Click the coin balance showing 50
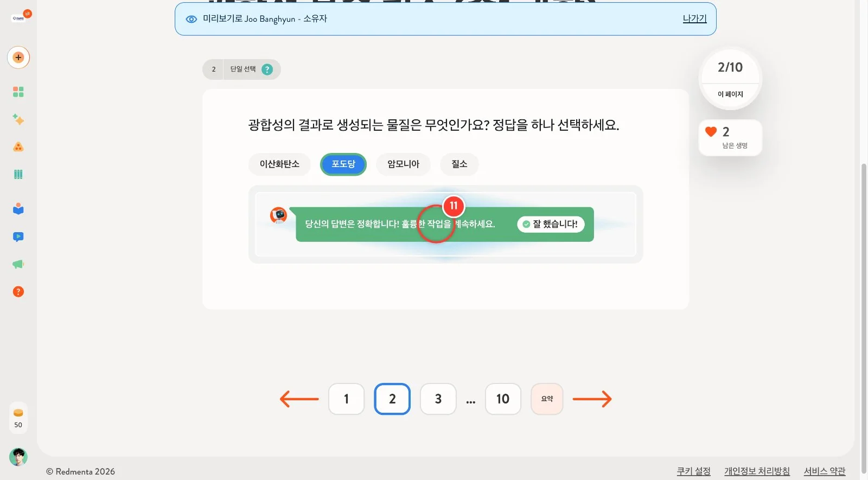 point(18,418)
